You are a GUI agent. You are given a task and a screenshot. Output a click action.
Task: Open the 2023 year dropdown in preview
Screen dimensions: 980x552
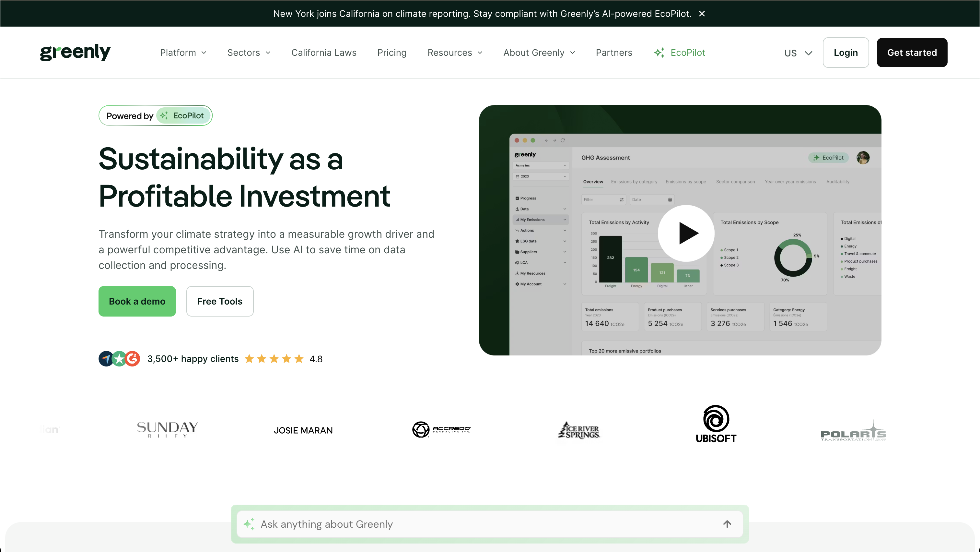[541, 177]
